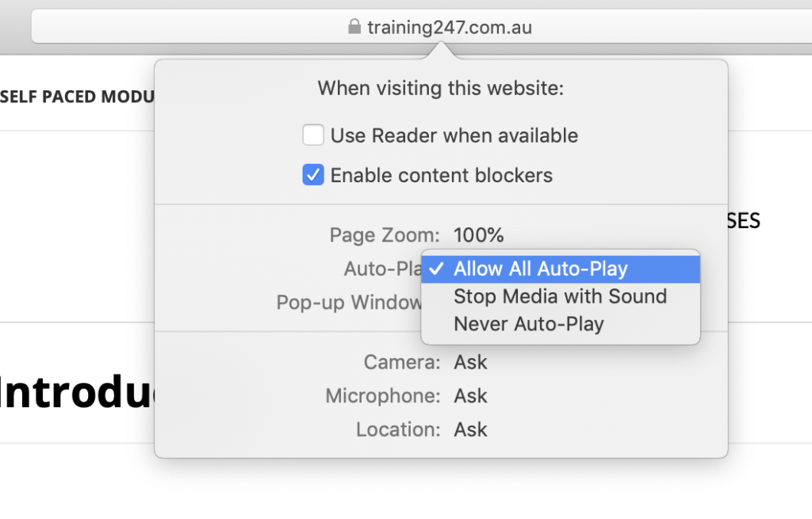Click the training247.com.au address bar

pyautogui.click(x=449, y=28)
